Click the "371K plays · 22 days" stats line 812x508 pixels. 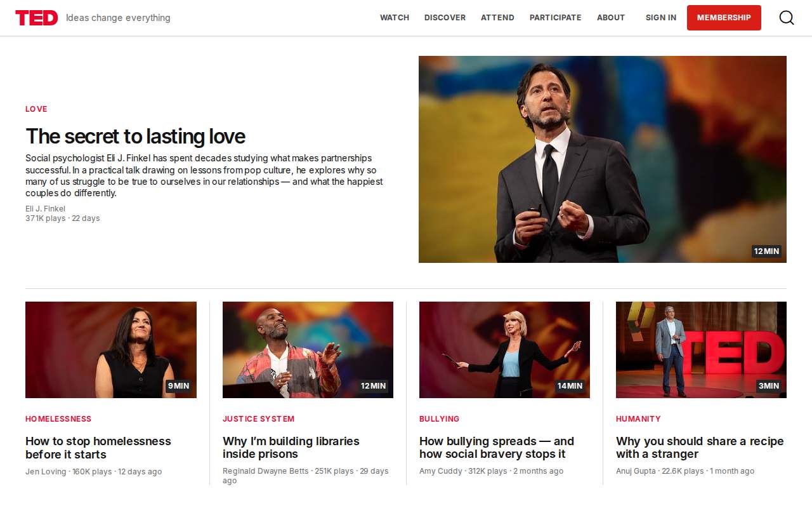click(x=63, y=218)
